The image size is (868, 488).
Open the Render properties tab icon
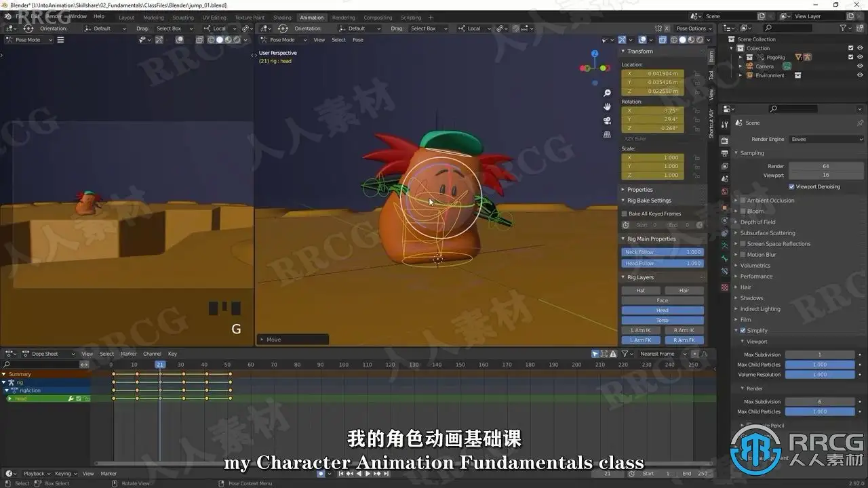(724, 140)
